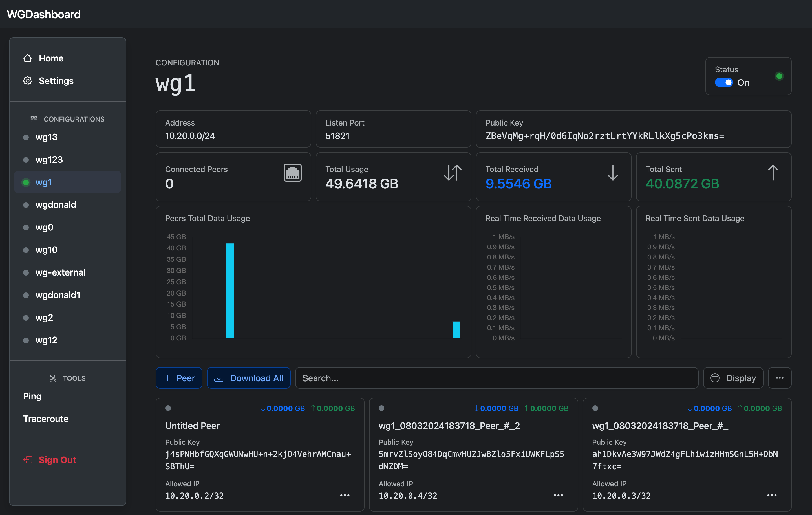Click Allowed IP 10.20.0.2/32
The width and height of the screenshot is (812, 515).
tap(194, 496)
